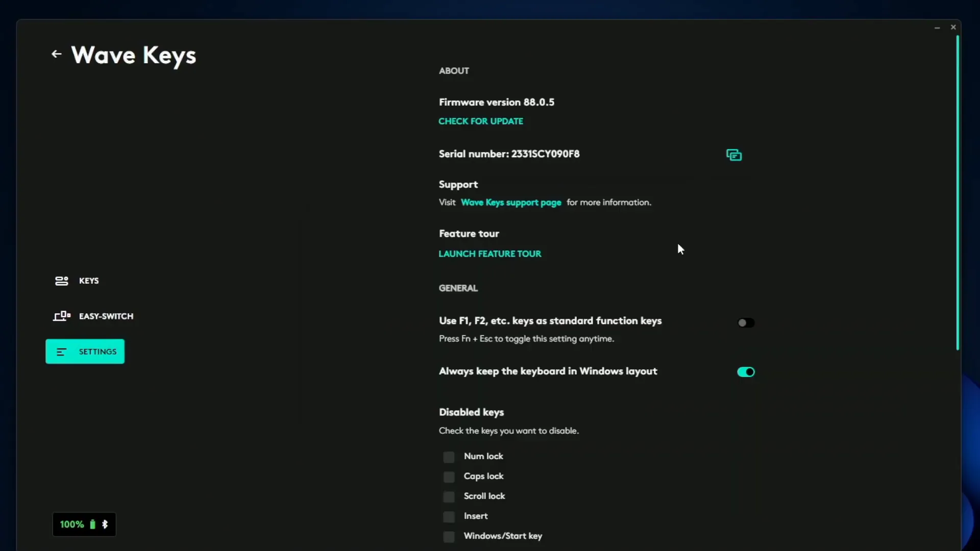Click 'Press Fn + Esc to toggle' hint text
Viewport: 980px width, 551px height.
tap(526, 339)
